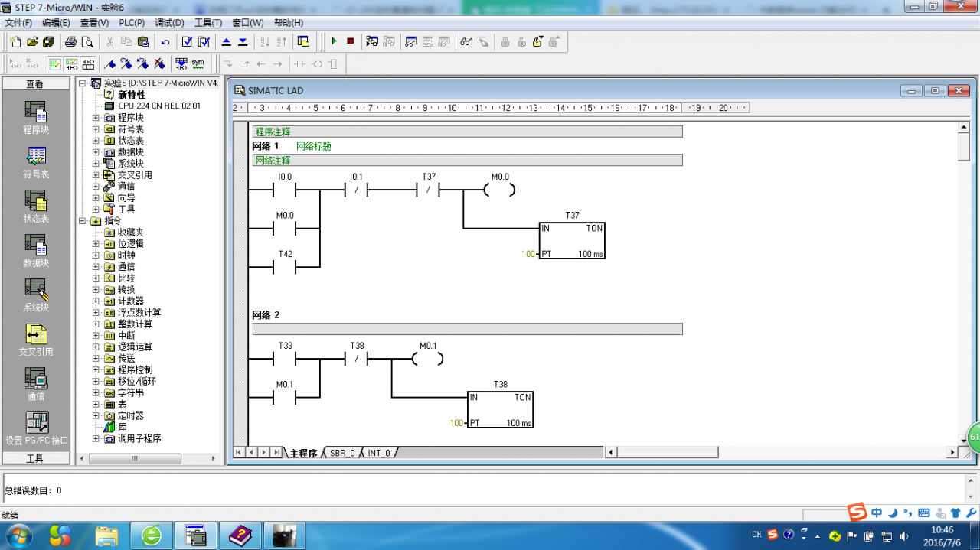Open the 文件(F) menu
The width and height of the screenshot is (980, 550).
tap(18, 23)
